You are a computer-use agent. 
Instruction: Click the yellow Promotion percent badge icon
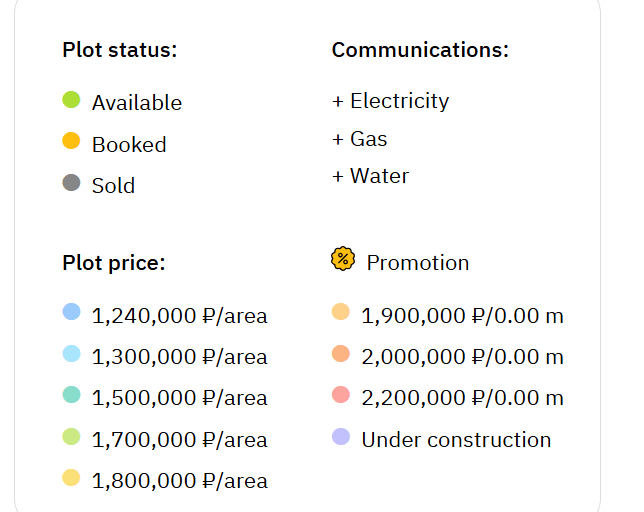click(343, 259)
